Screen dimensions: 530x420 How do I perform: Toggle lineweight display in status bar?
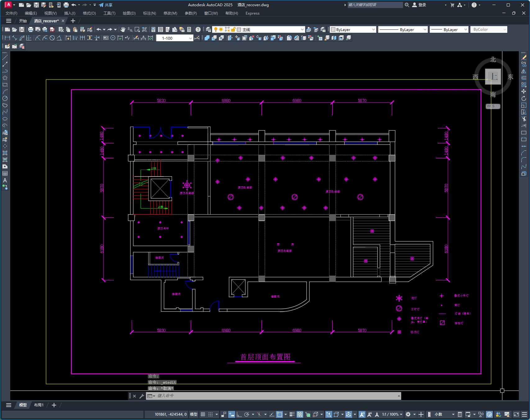point(292,414)
